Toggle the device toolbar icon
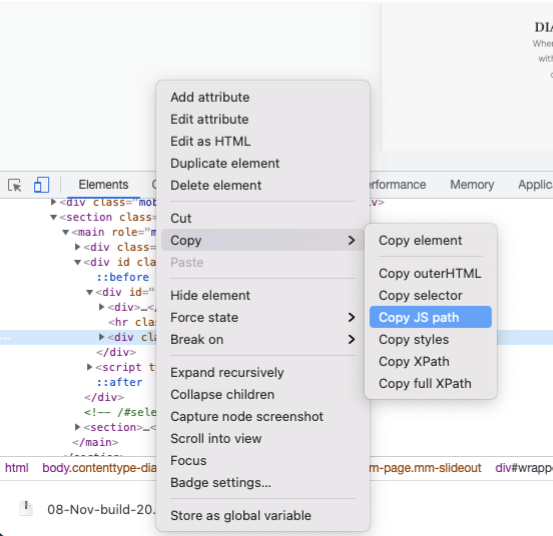The image size is (553, 536). tap(41, 185)
